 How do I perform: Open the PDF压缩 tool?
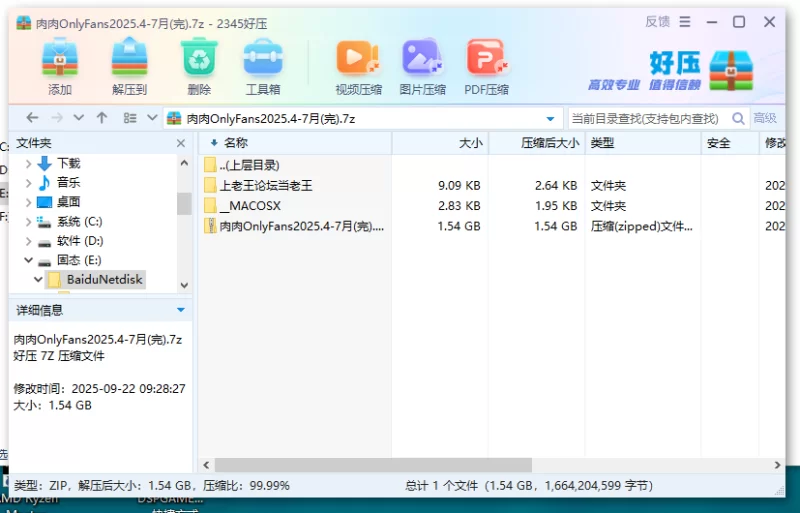(486, 66)
